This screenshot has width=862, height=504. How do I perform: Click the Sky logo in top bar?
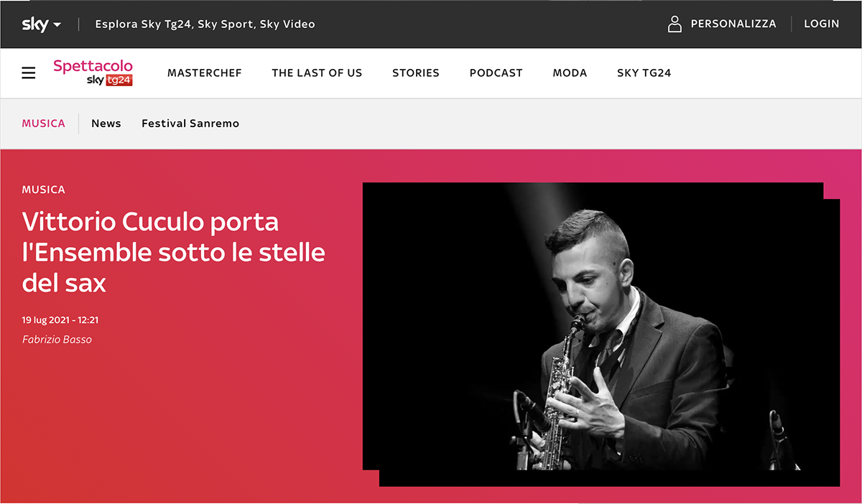click(35, 24)
